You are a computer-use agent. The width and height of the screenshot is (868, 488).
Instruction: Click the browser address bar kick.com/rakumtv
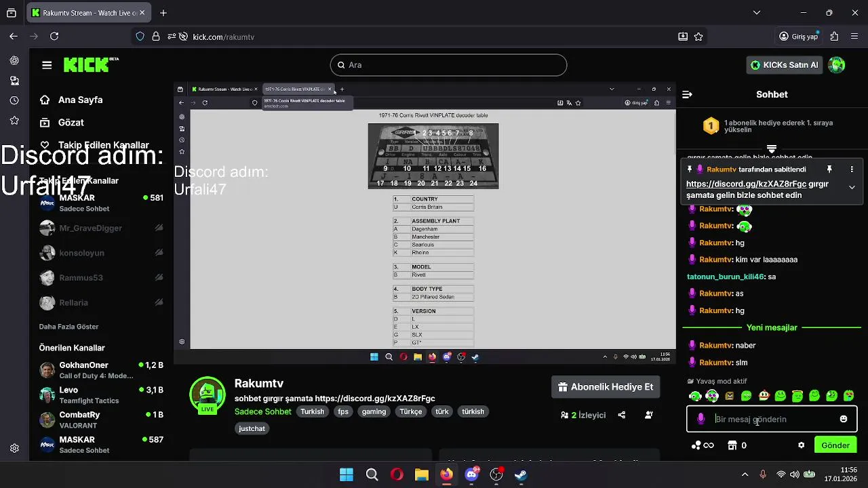pyautogui.click(x=420, y=37)
